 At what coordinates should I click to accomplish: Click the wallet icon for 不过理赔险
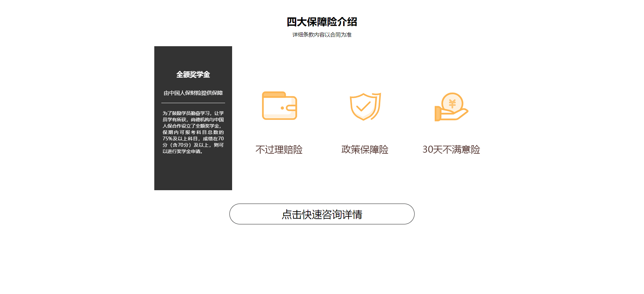(x=279, y=105)
